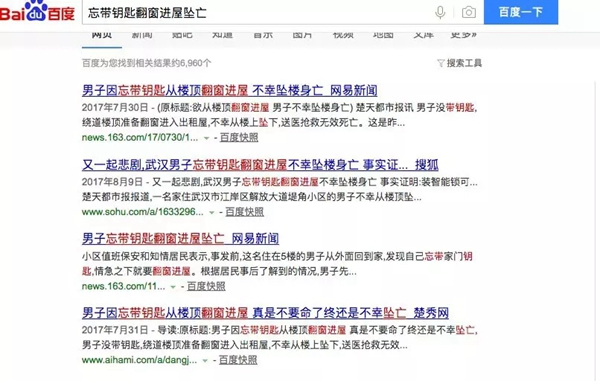Click snippet line starting 男子没带钥匙,绕道楼顶准备翻窗

click(245, 345)
